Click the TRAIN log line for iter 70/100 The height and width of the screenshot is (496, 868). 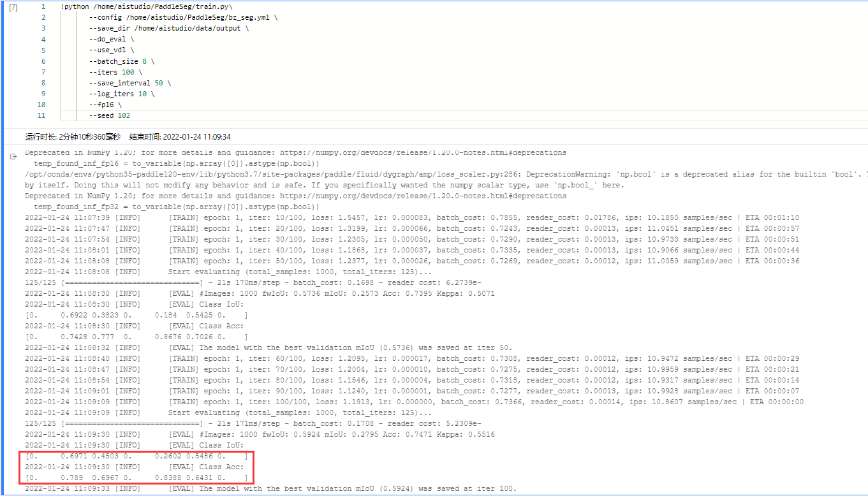point(411,369)
